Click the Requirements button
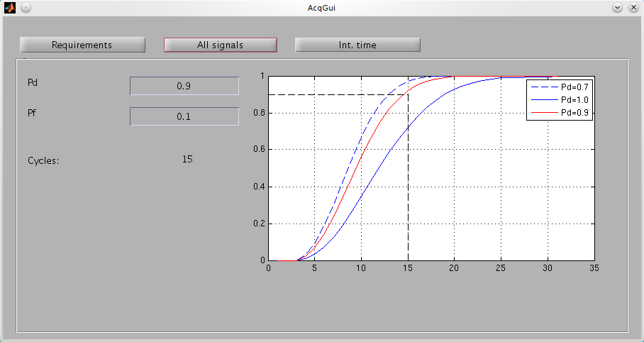This screenshot has width=644, height=342. (x=82, y=45)
